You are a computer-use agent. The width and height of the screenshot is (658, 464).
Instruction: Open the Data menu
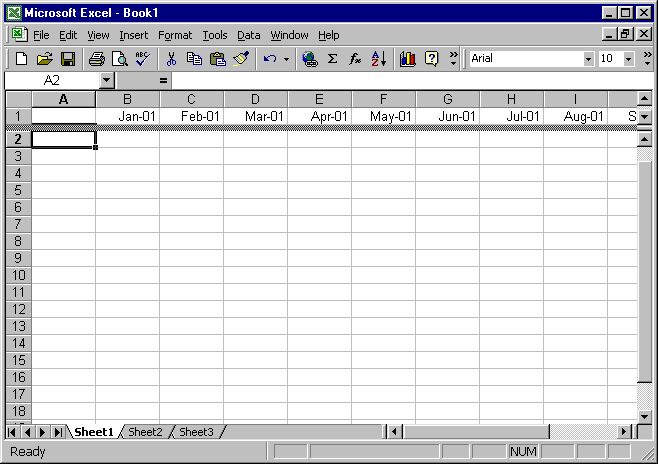248,35
